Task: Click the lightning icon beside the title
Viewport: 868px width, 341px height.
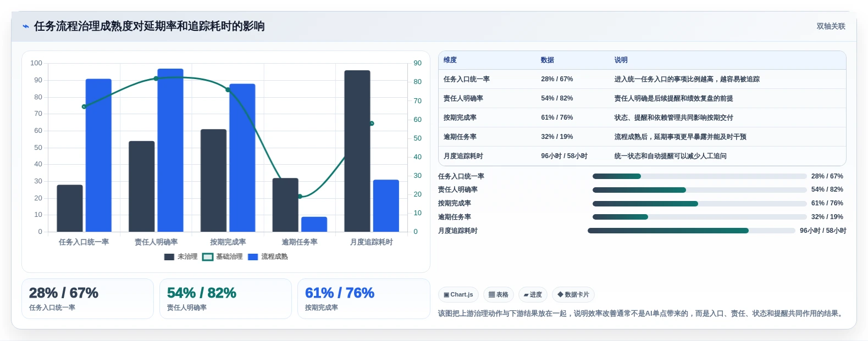Action: (x=25, y=26)
